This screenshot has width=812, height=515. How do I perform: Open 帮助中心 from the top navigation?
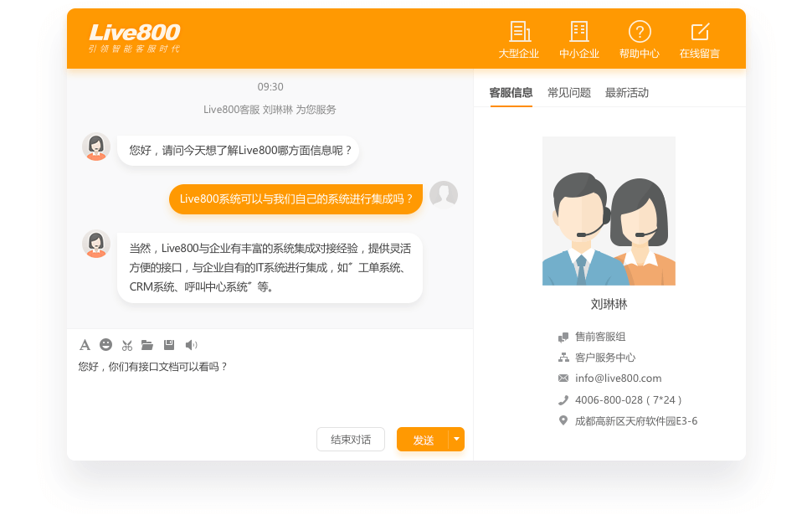tap(639, 38)
